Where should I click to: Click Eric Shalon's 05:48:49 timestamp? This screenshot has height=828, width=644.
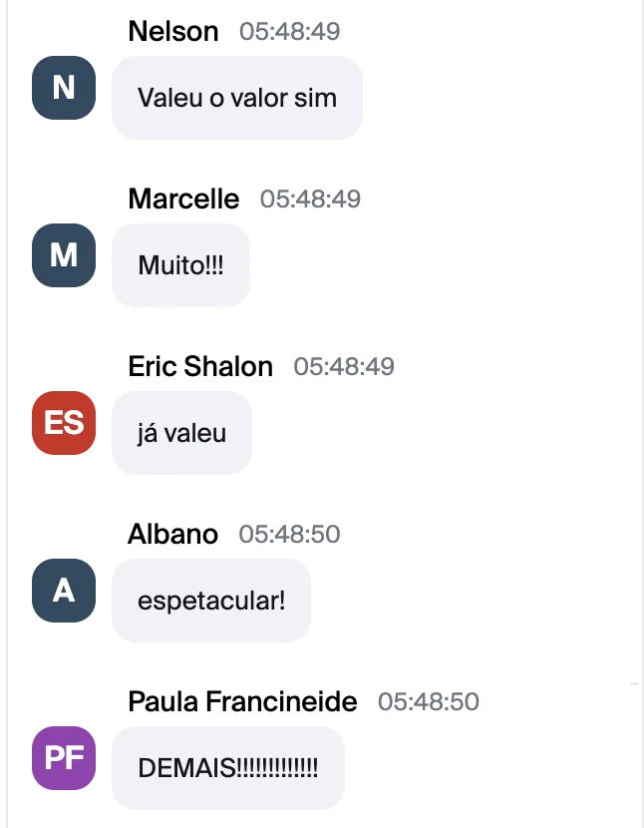pyautogui.click(x=344, y=367)
